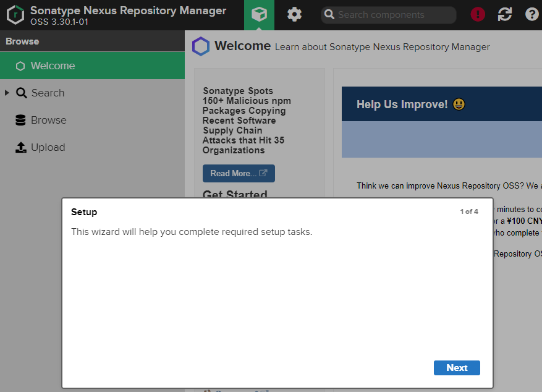The image size is (542, 392).
Task: Open the Help question mark icon
Action: coord(531,14)
